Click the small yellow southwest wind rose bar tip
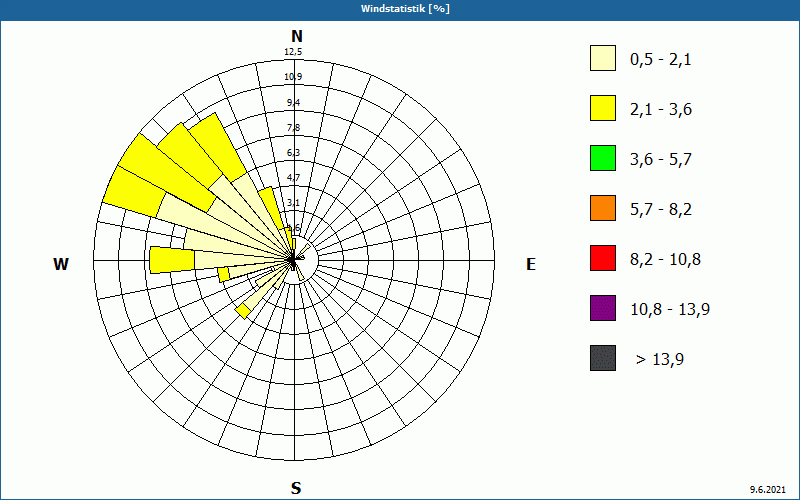Image resolution: width=800 pixels, height=500 pixels. click(x=243, y=311)
